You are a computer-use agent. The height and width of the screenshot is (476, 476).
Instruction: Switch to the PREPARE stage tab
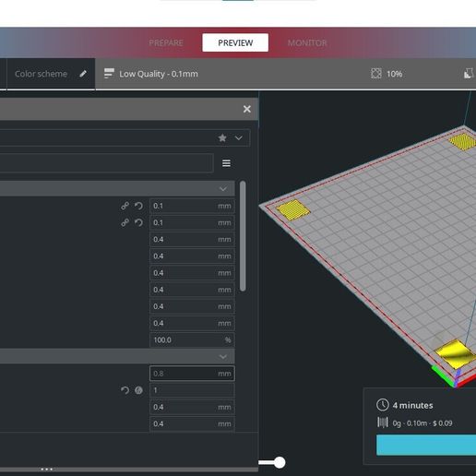click(166, 42)
